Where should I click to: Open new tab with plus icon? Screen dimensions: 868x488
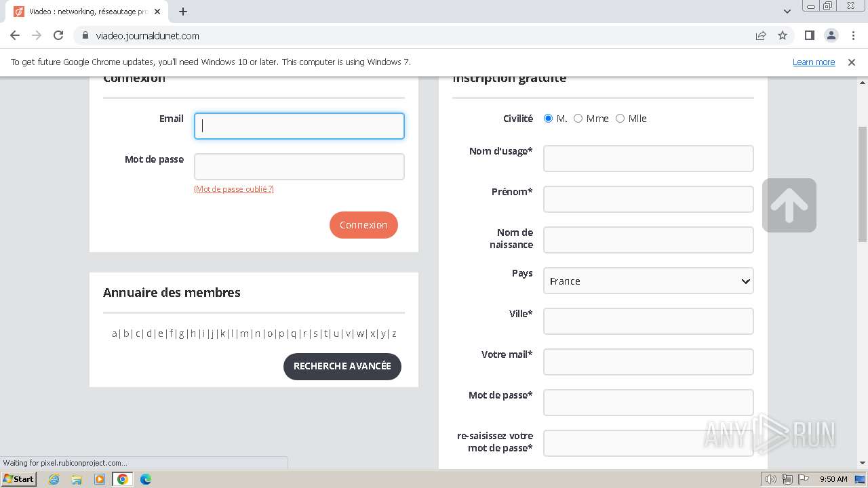[x=183, y=12]
